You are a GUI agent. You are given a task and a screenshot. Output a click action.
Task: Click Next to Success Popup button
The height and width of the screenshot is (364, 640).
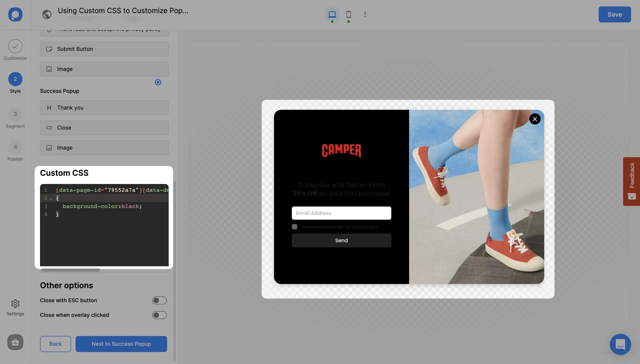(121, 344)
